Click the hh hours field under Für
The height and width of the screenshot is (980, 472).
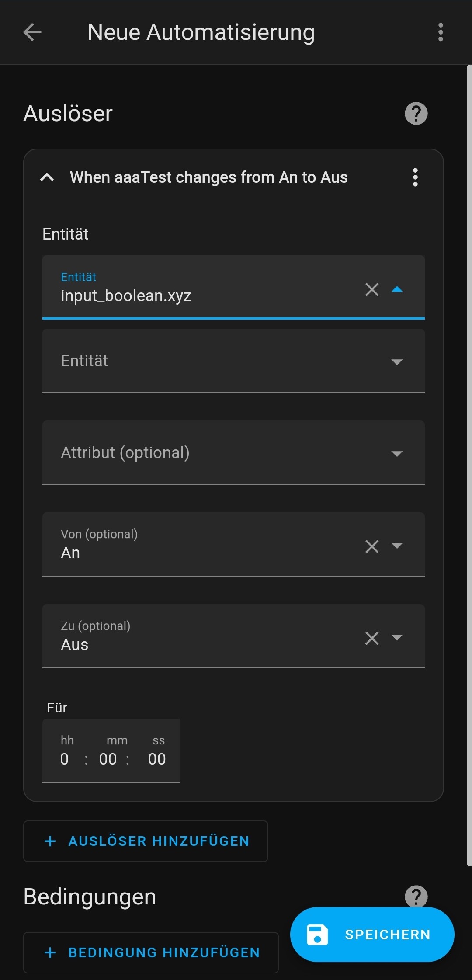click(x=65, y=759)
